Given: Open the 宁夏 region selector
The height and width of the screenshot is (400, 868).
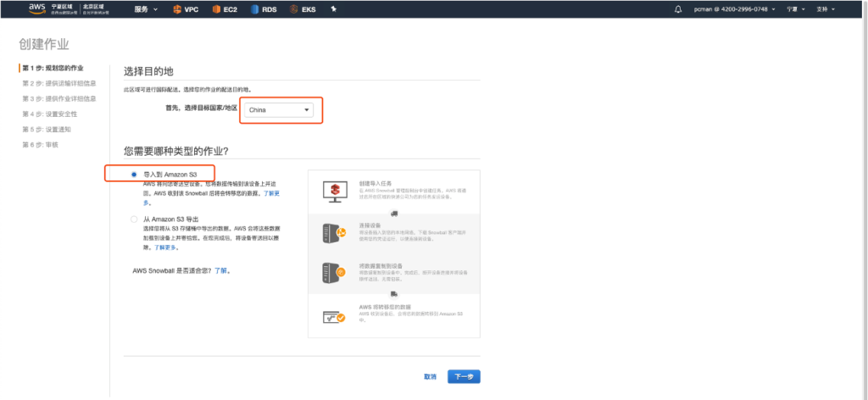Looking at the screenshot, I should pos(794,9).
